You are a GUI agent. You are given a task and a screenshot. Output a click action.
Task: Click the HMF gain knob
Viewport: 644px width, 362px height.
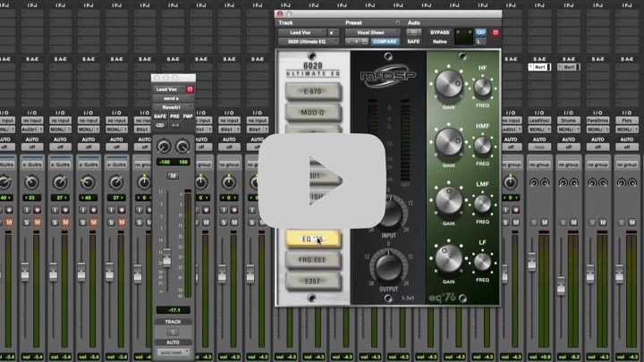click(448, 141)
